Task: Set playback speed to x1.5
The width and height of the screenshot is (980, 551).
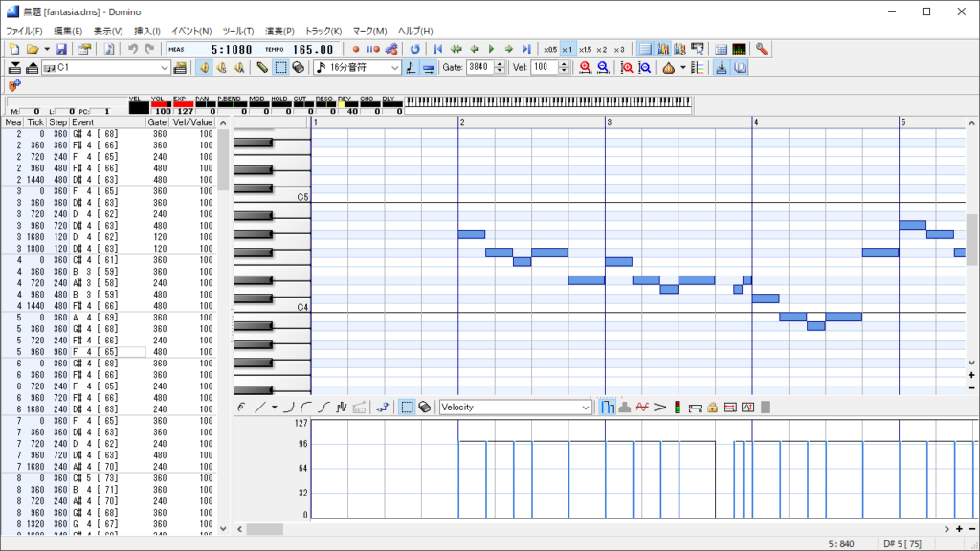Action: [x=585, y=50]
